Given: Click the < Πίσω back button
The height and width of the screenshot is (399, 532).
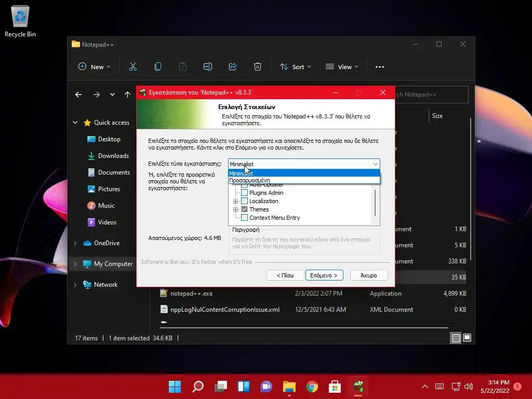Looking at the screenshot, I should coord(285,275).
